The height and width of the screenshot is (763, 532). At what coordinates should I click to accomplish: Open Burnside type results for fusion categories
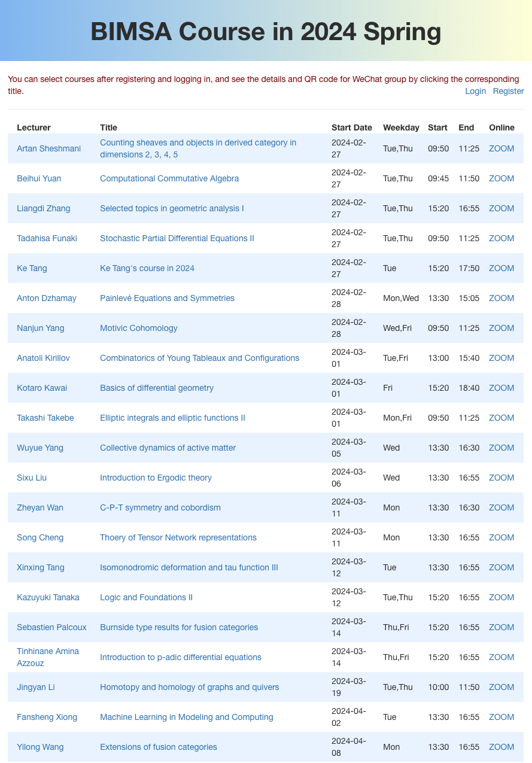[x=179, y=627]
